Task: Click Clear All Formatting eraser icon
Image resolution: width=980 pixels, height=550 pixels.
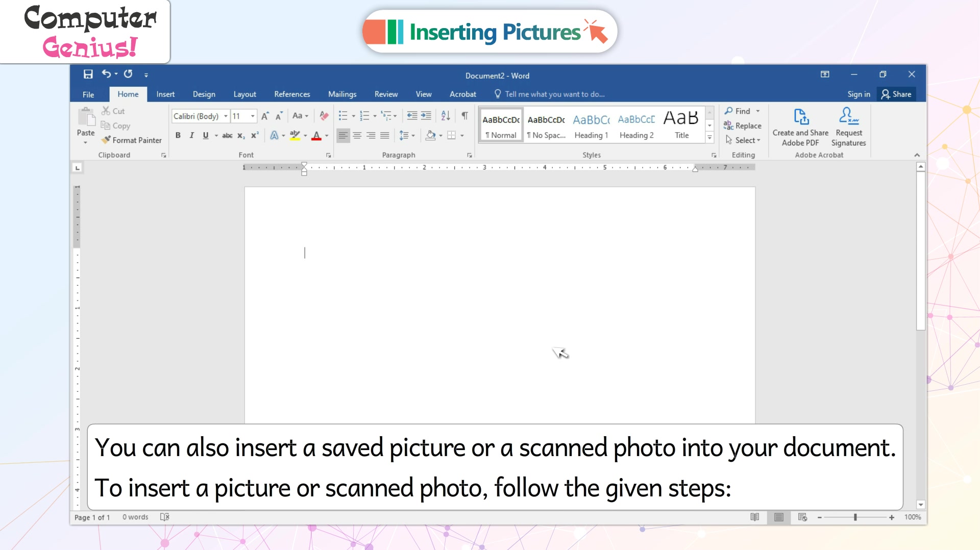Action: coord(324,116)
